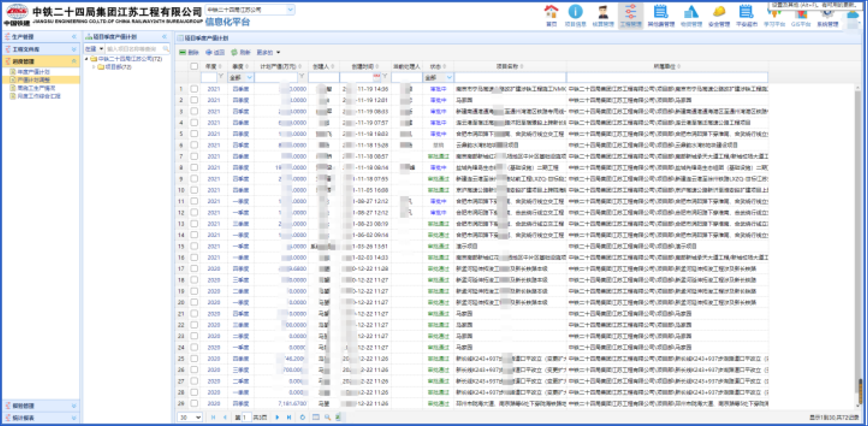Screen dimensions: 868x426
Task: Sort by the year column header
Action: click(213, 66)
